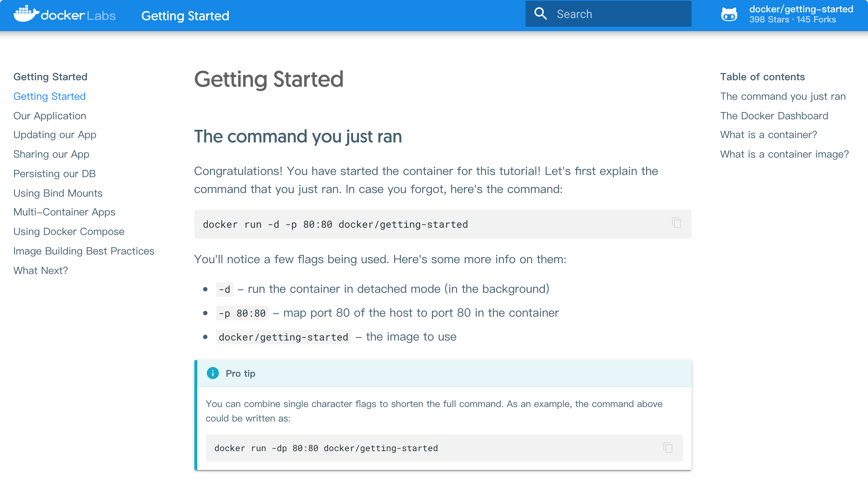The width and height of the screenshot is (868, 488).
Task: Jump to The Docker Dashboard section
Action: pyautogui.click(x=774, y=116)
